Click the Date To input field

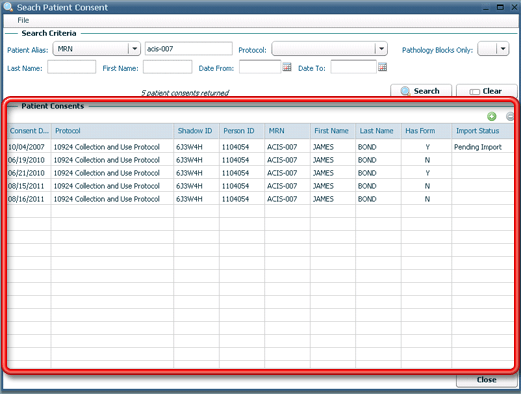coord(354,67)
